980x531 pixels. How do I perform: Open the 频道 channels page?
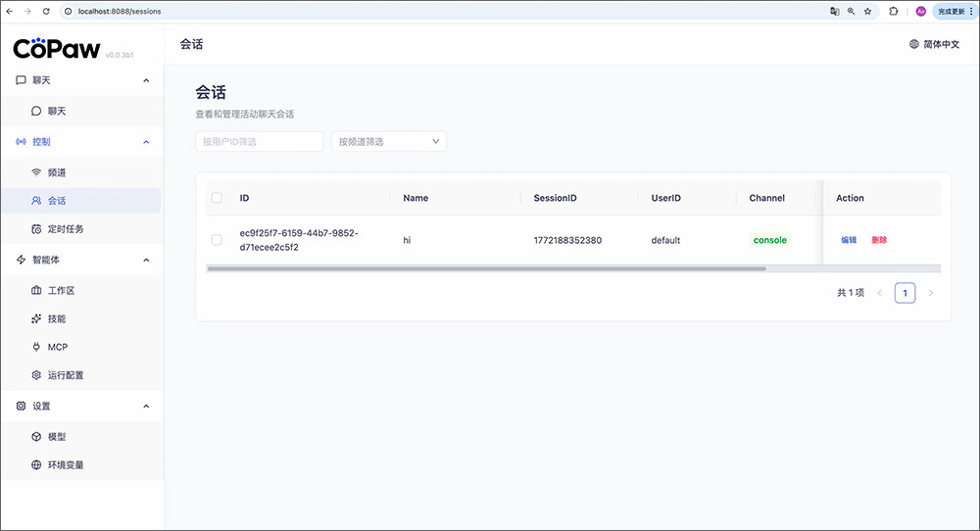pyautogui.click(x=81, y=172)
